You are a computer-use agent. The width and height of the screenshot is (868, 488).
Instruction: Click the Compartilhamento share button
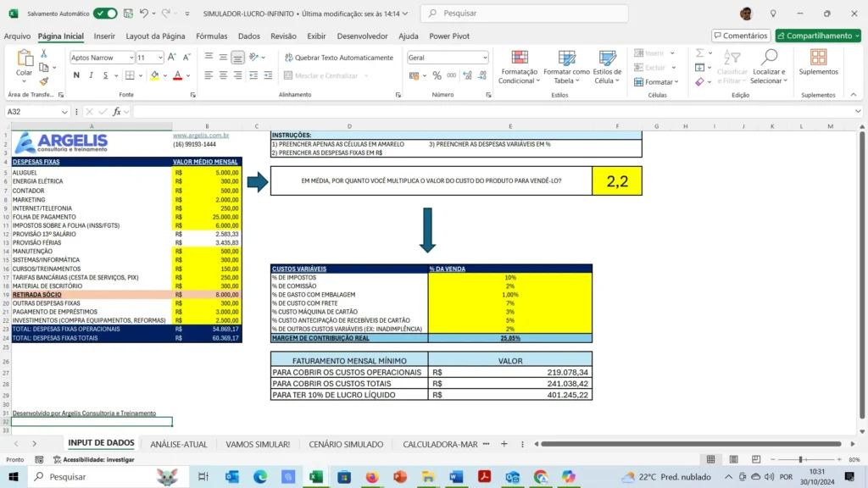(x=818, y=36)
